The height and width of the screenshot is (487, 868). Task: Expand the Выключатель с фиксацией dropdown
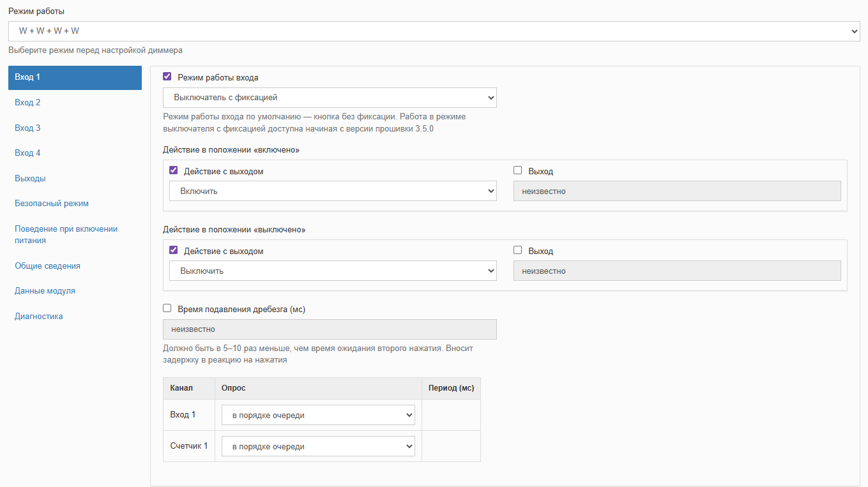click(x=330, y=98)
